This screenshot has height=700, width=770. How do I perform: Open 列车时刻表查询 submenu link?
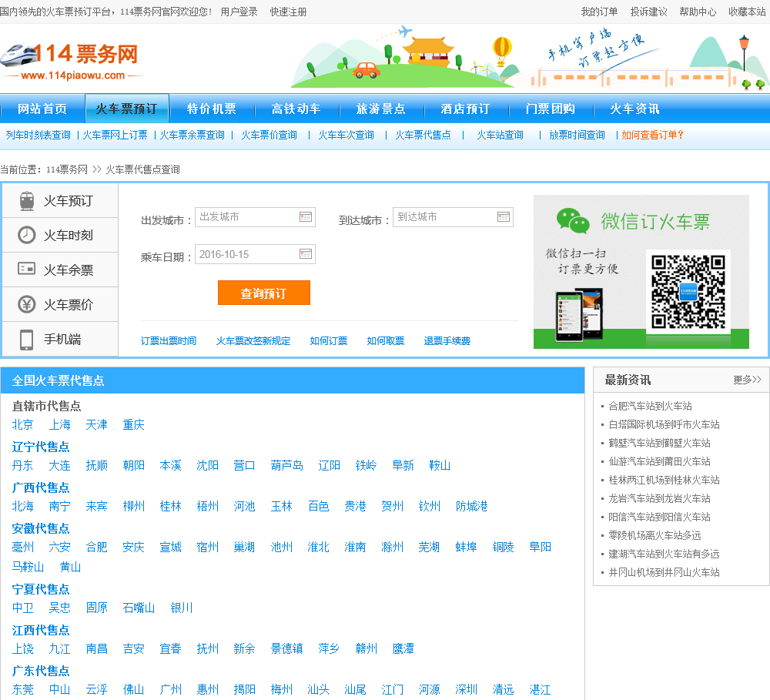38,135
